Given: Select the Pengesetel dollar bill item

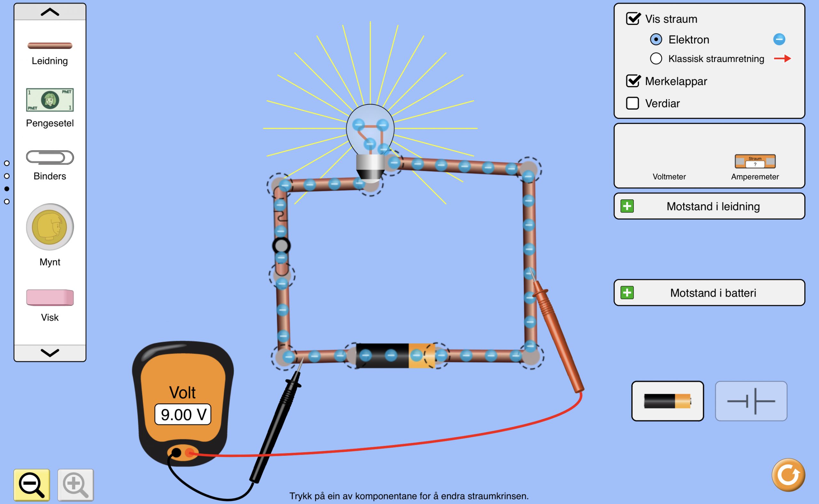Looking at the screenshot, I should click(x=50, y=100).
